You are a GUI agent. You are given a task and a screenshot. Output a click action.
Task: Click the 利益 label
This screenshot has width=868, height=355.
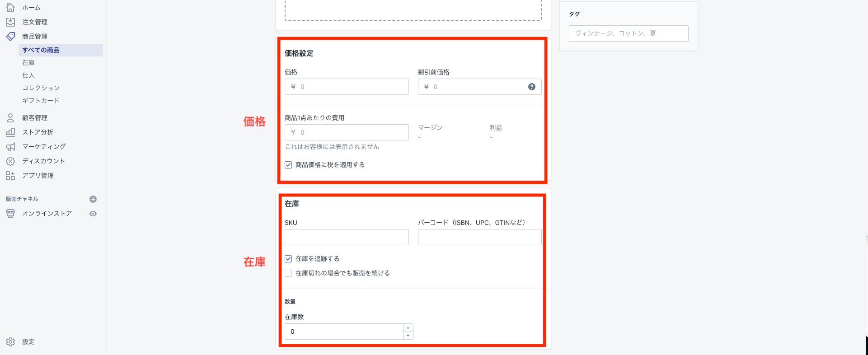[x=496, y=128]
